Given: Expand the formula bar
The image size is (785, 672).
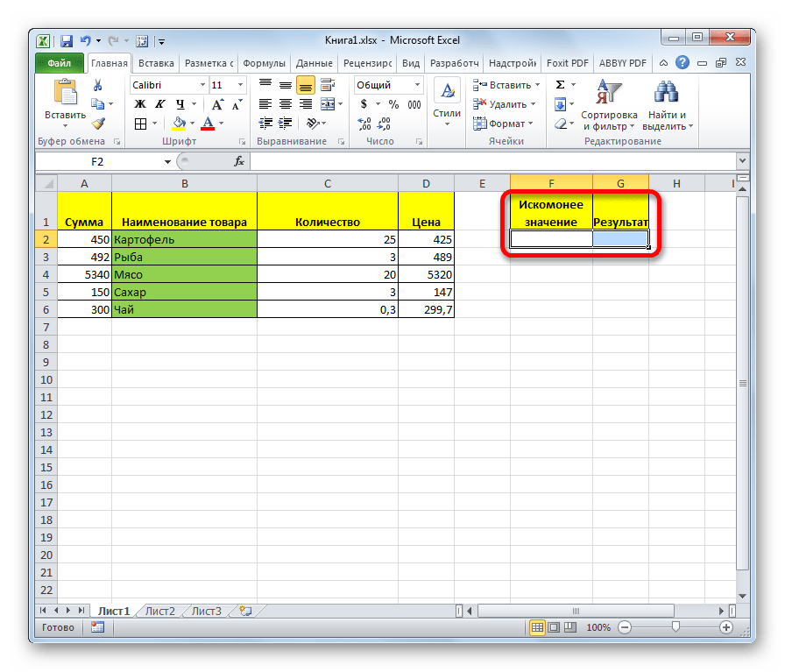Looking at the screenshot, I should pyautogui.click(x=742, y=160).
